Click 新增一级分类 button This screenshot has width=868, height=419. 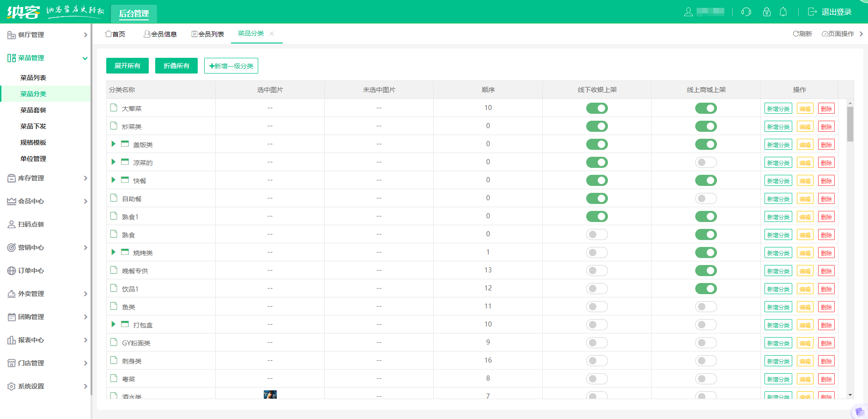click(231, 66)
